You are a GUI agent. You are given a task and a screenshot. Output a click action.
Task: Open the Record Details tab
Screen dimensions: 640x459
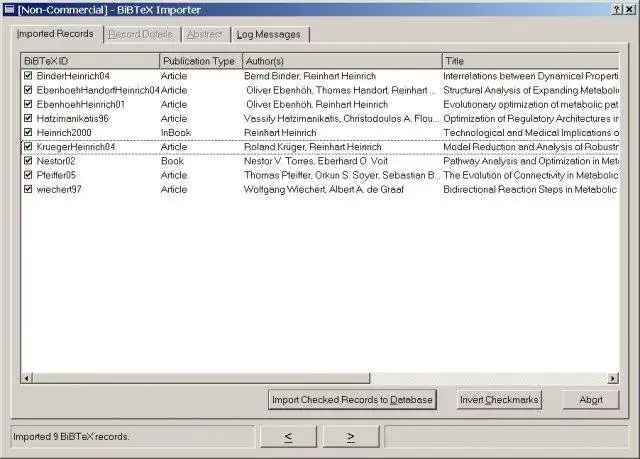coord(141,34)
